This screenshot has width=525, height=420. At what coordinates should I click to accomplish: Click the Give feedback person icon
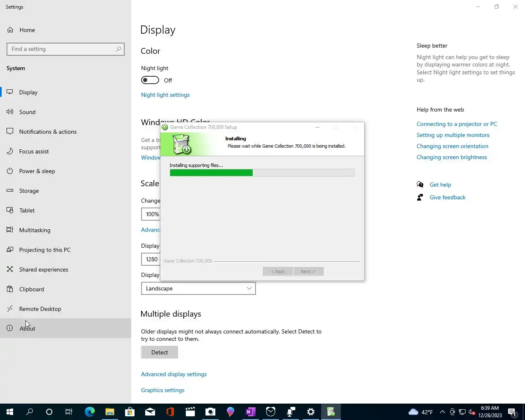pyautogui.click(x=420, y=197)
